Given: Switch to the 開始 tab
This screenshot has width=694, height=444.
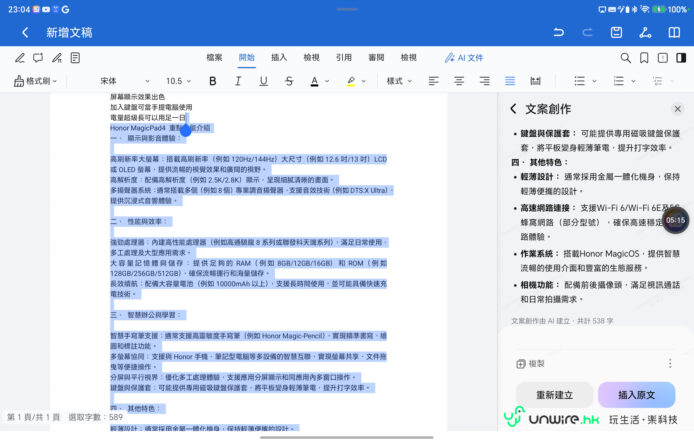Looking at the screenshot, I should [x=247, y=58].
